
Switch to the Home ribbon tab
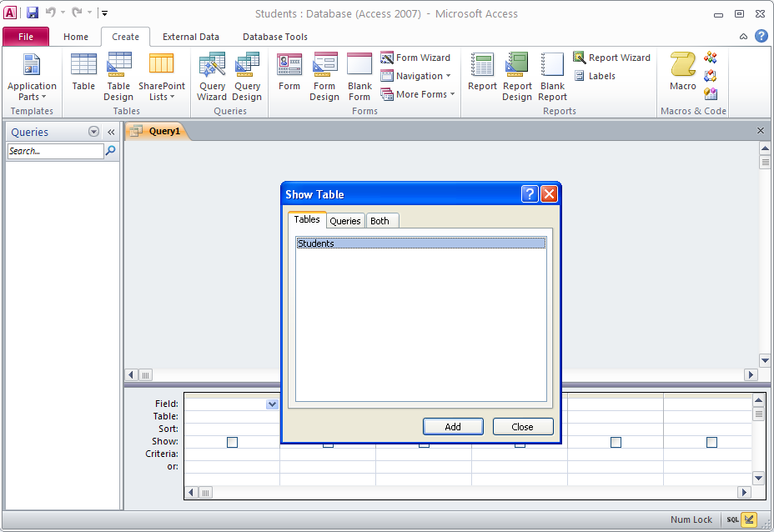point(76,37)
